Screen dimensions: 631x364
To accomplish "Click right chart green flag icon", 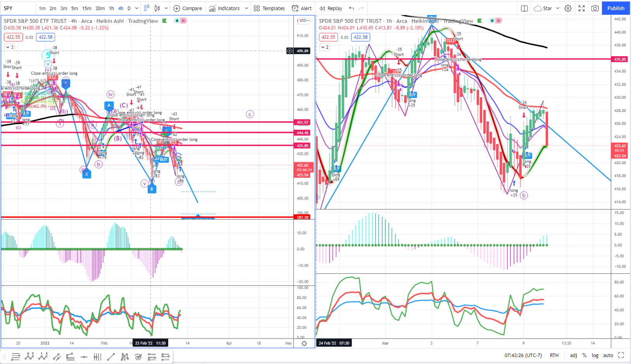I will pyautogui.click(x=479, y=21).
